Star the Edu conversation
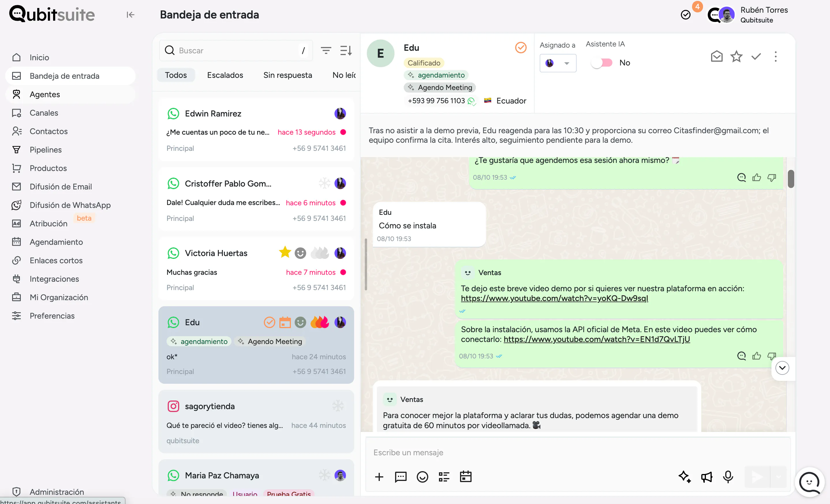Image resolution: width=830 pixels, height=504 pixels. click(736, 57)
